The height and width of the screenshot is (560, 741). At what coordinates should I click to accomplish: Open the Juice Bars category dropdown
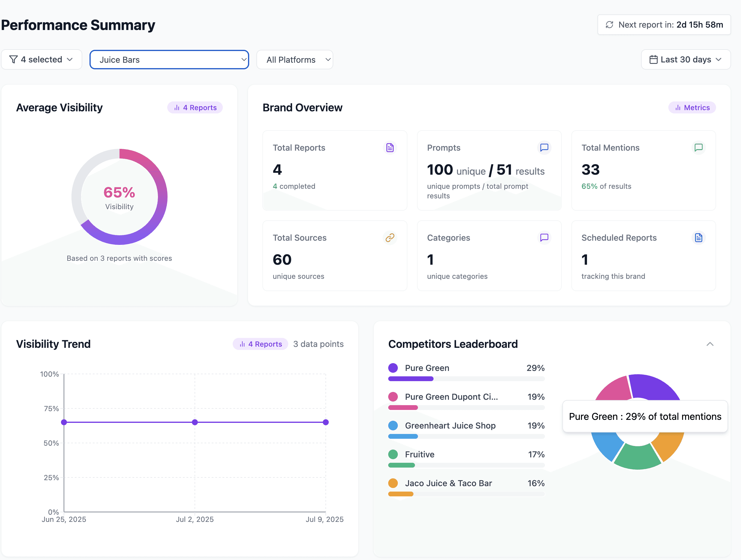click(x=169, y=60)
